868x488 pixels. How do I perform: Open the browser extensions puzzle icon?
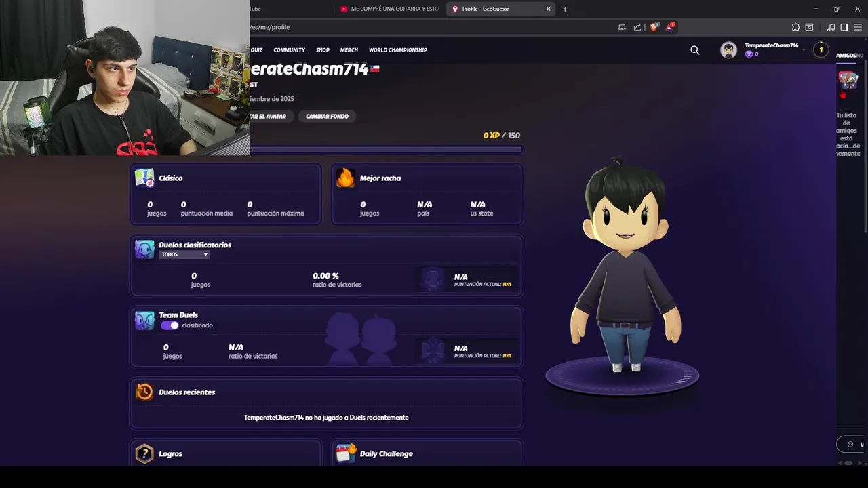click(795, 27)
